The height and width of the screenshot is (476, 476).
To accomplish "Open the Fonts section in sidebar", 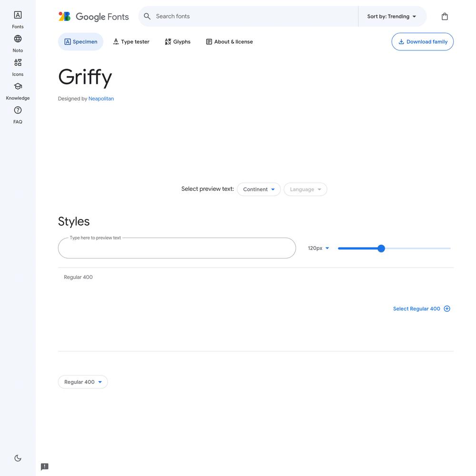I will click(18, 20).
